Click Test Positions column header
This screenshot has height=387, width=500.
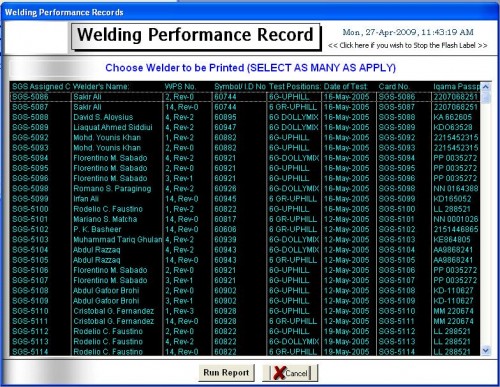point(295,87)
